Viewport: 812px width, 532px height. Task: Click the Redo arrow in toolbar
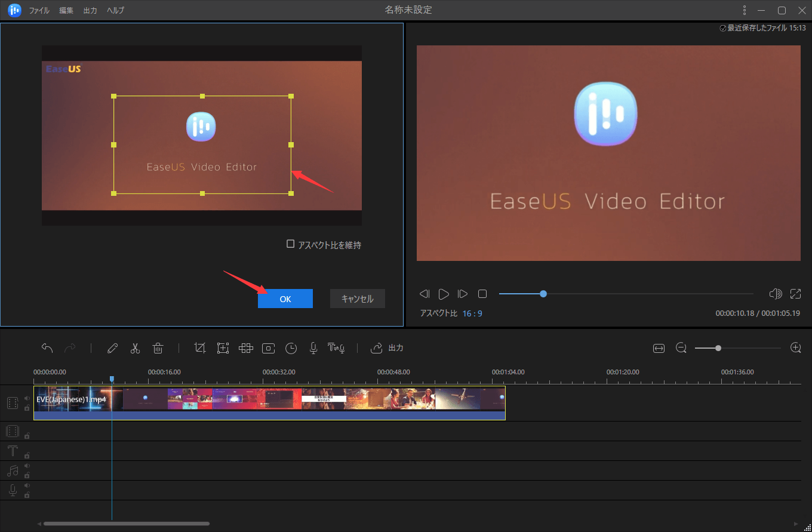tap(70, 348)
